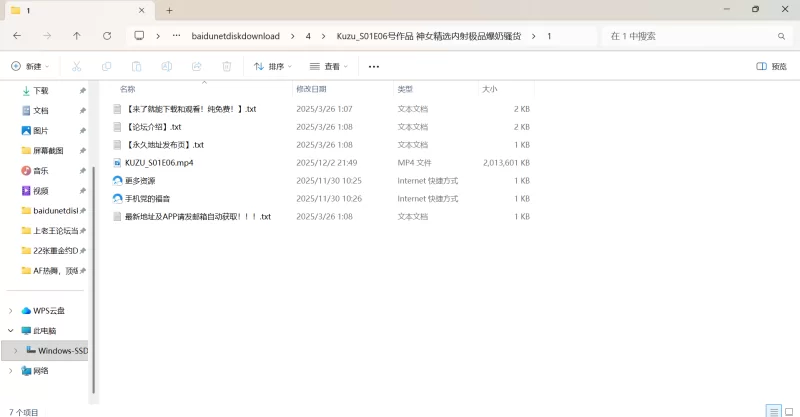The width and height of the screenshot is (800, 417).
Task: Click the Up directory arrow
Action: point(77,36)
